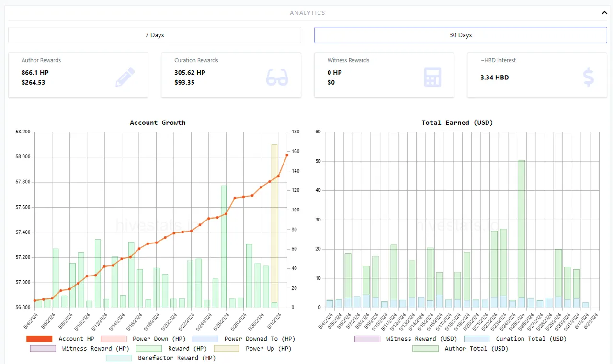Viewport: 613px width, 364px height.
Task: Click the Author Rewards card title
Action: tap(41, 60)
